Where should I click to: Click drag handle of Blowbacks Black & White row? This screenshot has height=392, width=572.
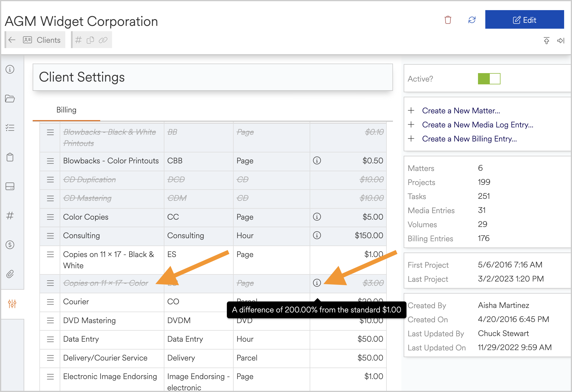pyautogui.click(x=50, y=132)
